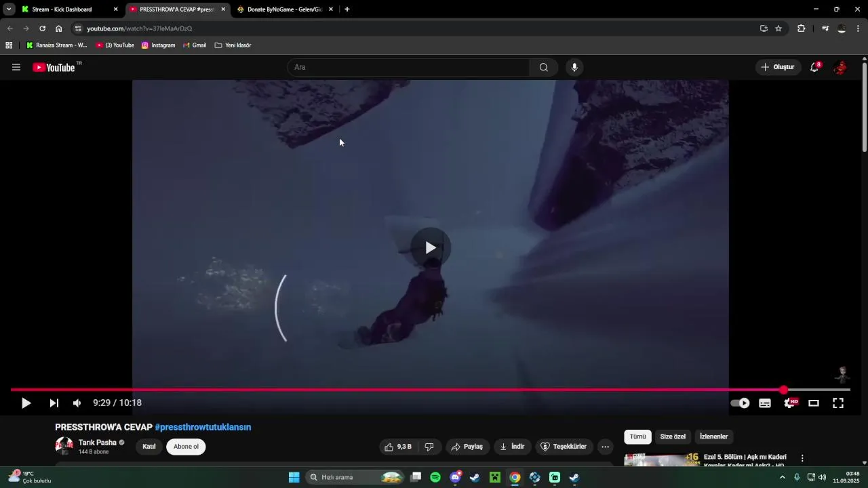Switch to the Stream - Kick Dashboard tab
This screenshot has height=488, width=868.
click(69, 9)
